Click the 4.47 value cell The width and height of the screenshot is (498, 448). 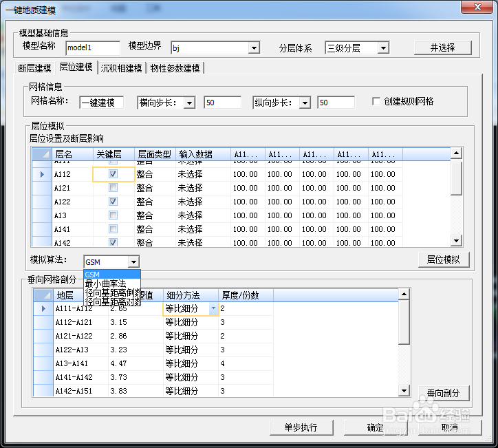pos(136,363)
